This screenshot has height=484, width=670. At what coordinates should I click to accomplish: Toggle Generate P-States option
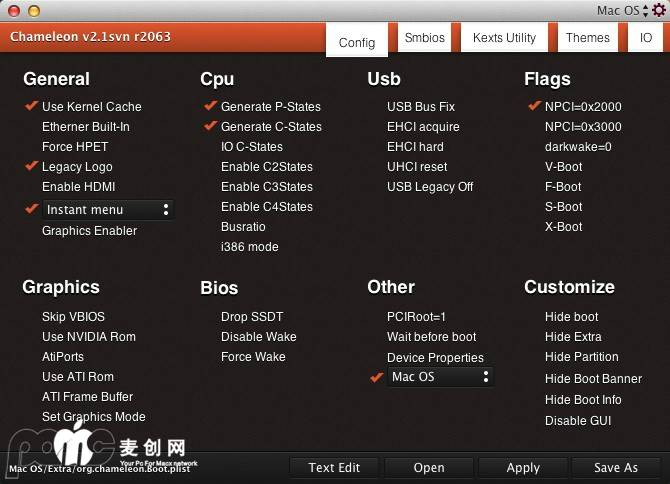pyautogui.click(x=211, y=106)
